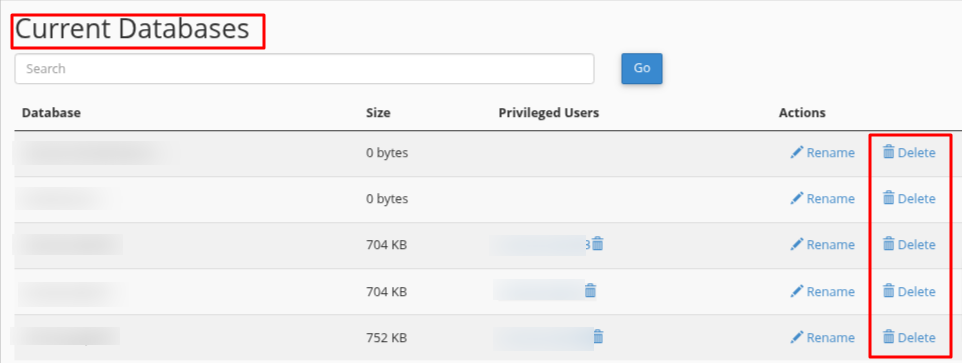Rename the second 704 KB database
The width and height of the screenshot is (962, 363).
pyautogui.click(x=823, y=291)
